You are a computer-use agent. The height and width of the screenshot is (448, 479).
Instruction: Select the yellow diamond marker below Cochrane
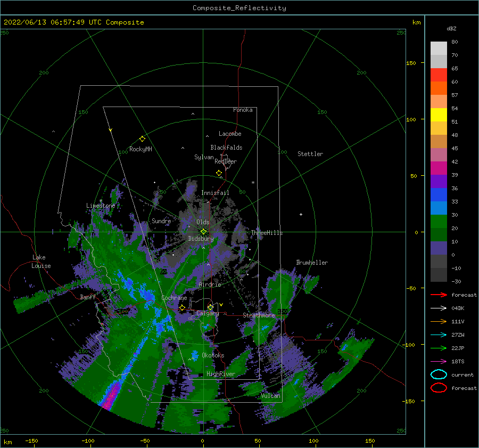tap(182, 307)
